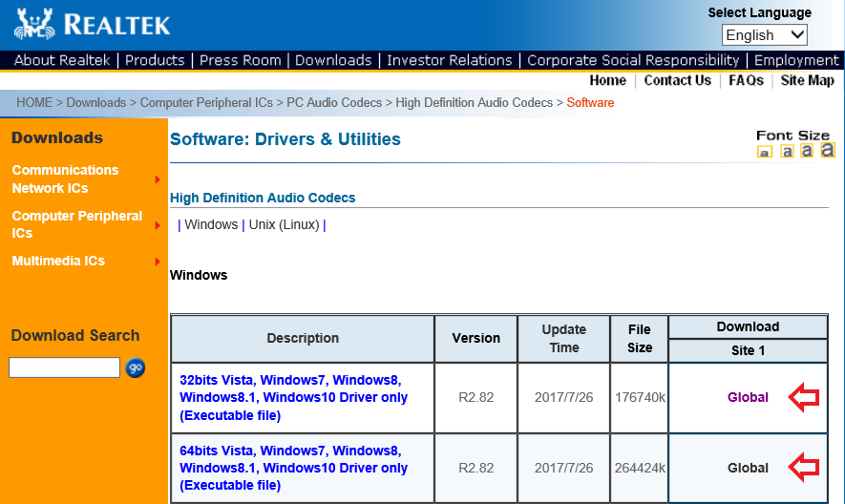Image resolution: width=845 pixels, height=504 pixels.
Task: Go to Home link
Action: [608, 80]
